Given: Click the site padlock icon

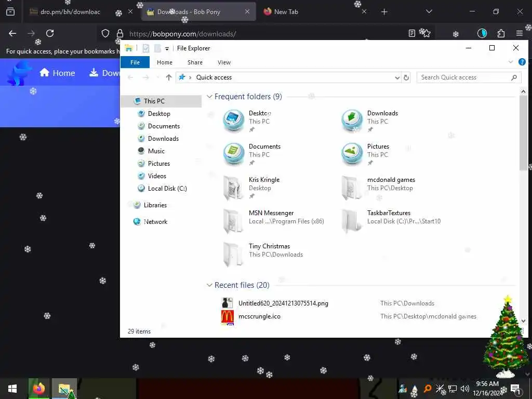Looking at the screenshot, I should [120, 33].
